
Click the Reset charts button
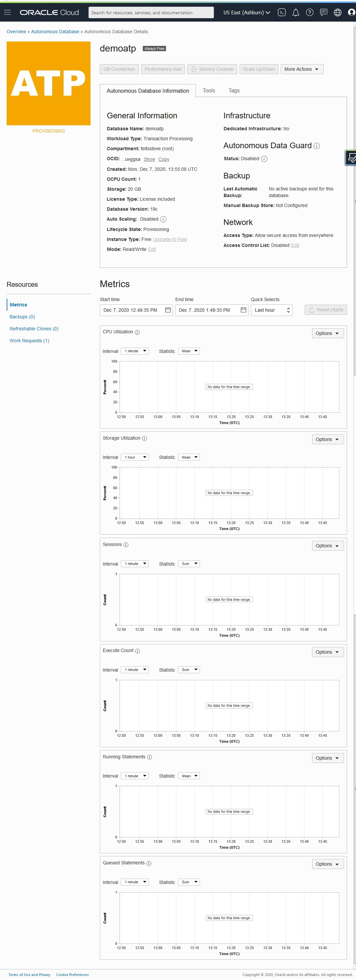tap(325, 310)
